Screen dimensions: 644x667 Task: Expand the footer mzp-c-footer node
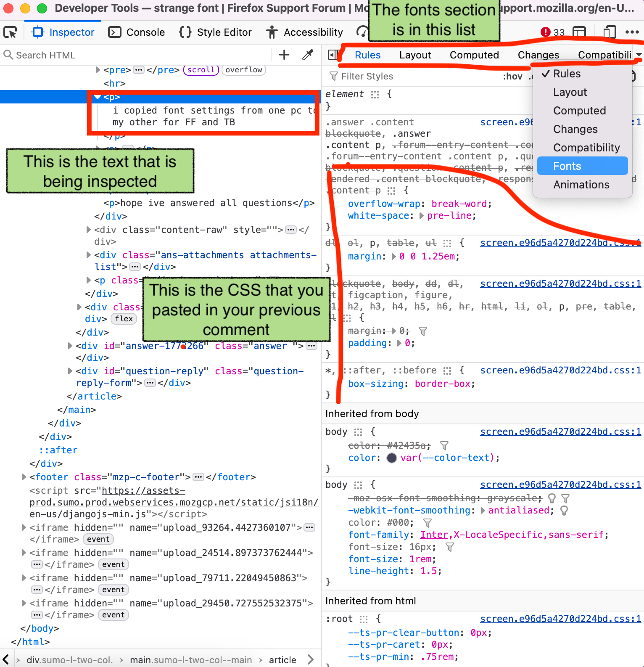click(x=24, y=477)
